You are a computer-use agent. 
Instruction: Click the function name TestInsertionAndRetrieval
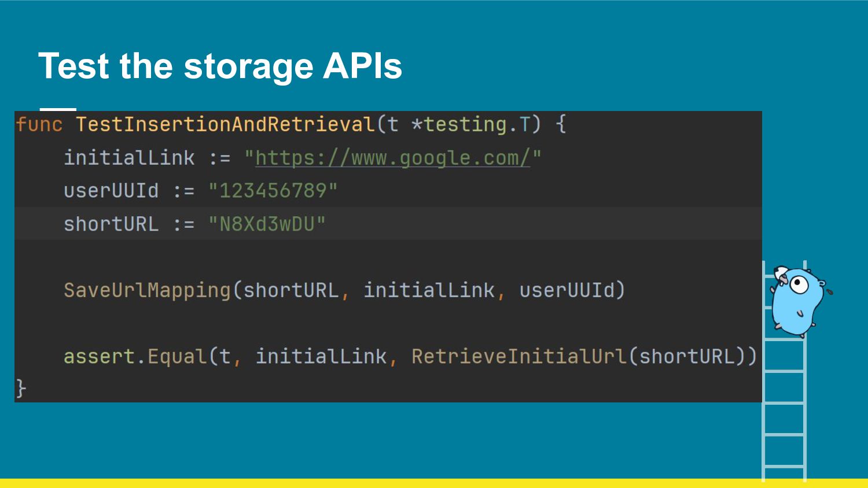click(x=225, y=124)
